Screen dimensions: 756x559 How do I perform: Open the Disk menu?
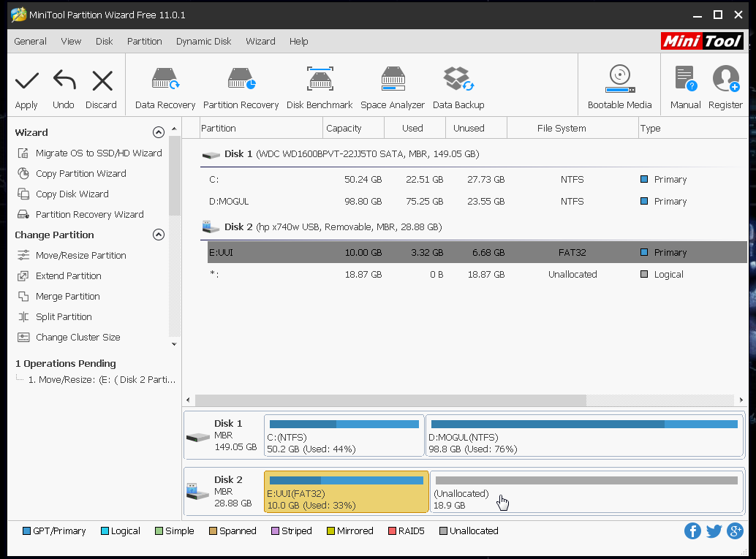pyautogui.click(x=104, y=42)
